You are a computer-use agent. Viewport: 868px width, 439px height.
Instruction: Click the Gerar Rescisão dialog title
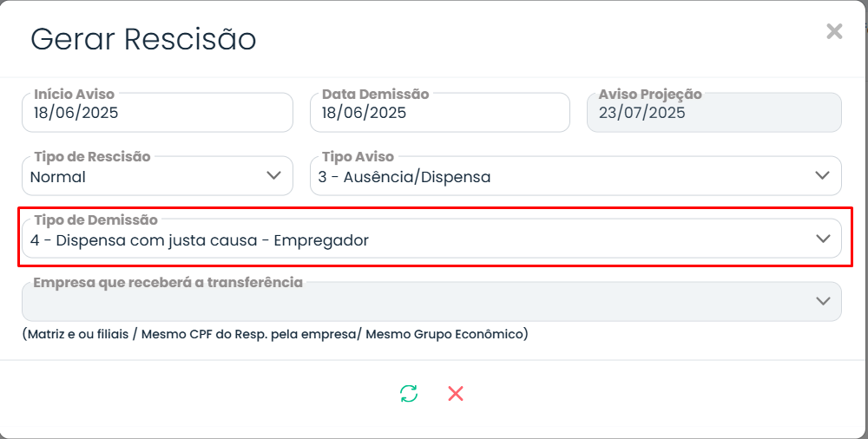(143, 39)
